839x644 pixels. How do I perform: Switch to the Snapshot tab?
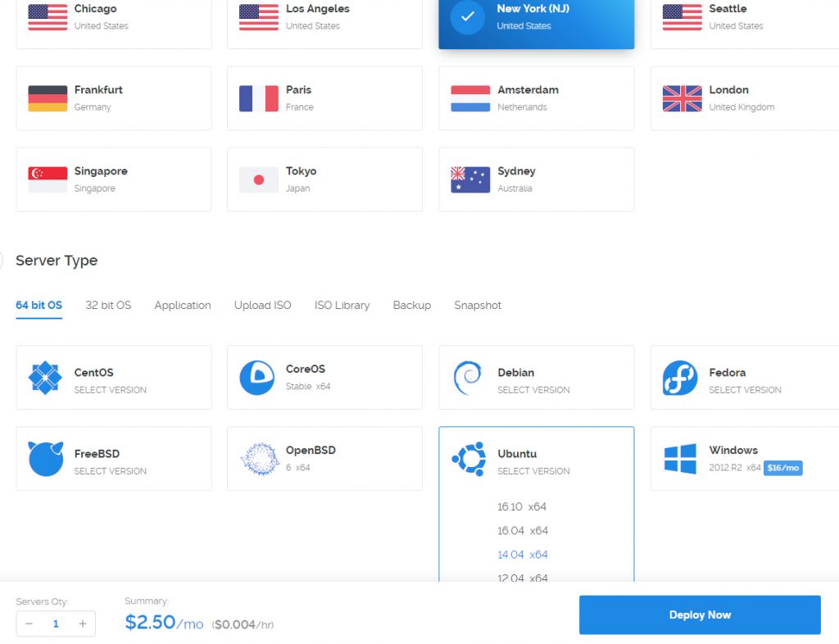(478, 306)
